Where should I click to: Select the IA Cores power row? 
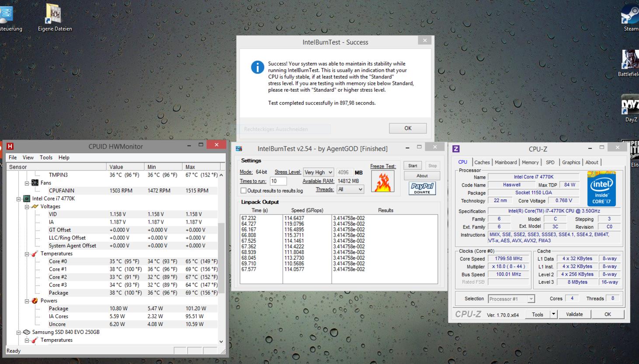click(112, 316)
